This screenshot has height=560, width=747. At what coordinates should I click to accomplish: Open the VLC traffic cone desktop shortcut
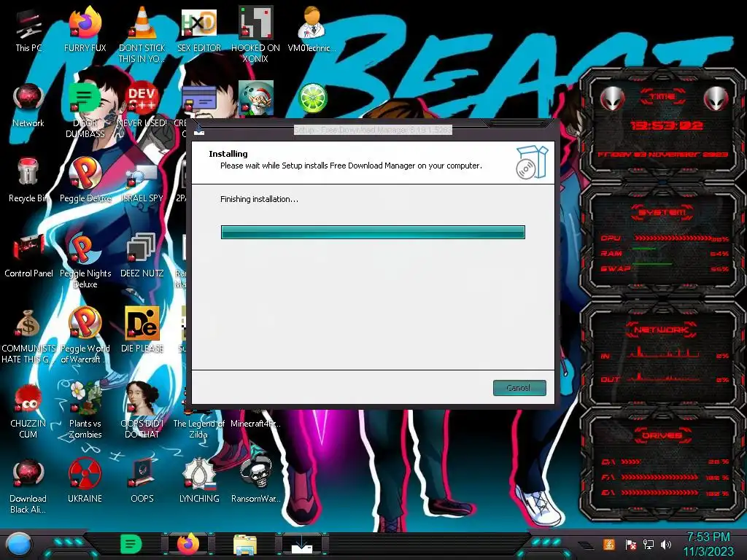tap(142, 34)
